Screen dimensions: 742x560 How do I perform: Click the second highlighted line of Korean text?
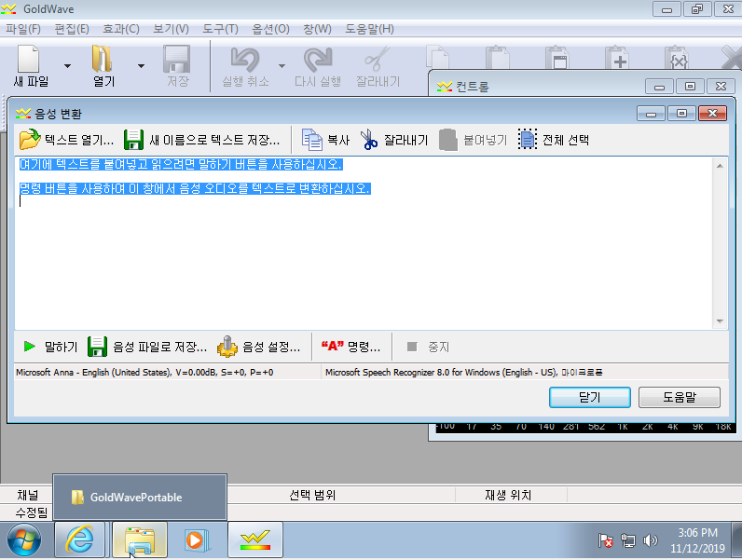click(195, 189)
